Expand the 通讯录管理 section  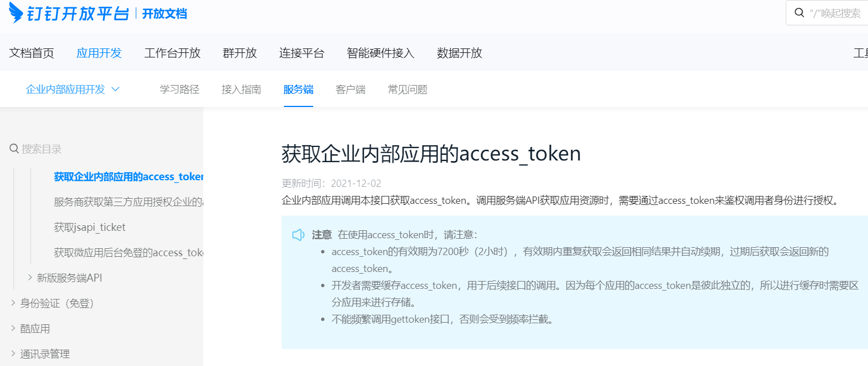point(13,354)
